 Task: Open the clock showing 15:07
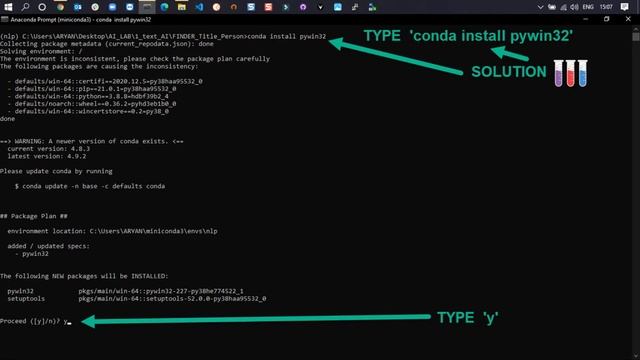(606, 7)
